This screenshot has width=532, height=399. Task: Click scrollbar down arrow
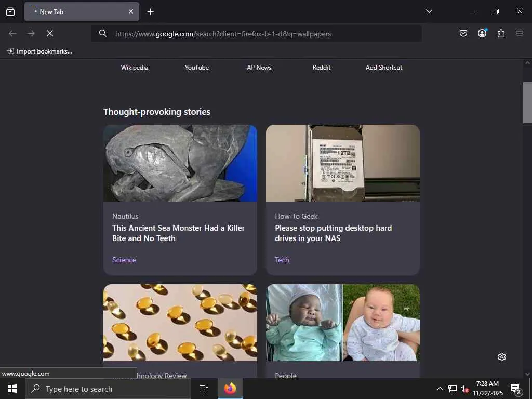click(527, 374)
